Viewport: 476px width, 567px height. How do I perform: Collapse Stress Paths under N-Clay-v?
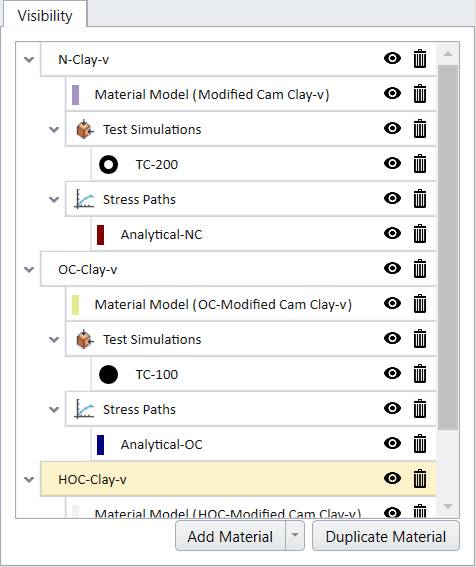point(54,199)
